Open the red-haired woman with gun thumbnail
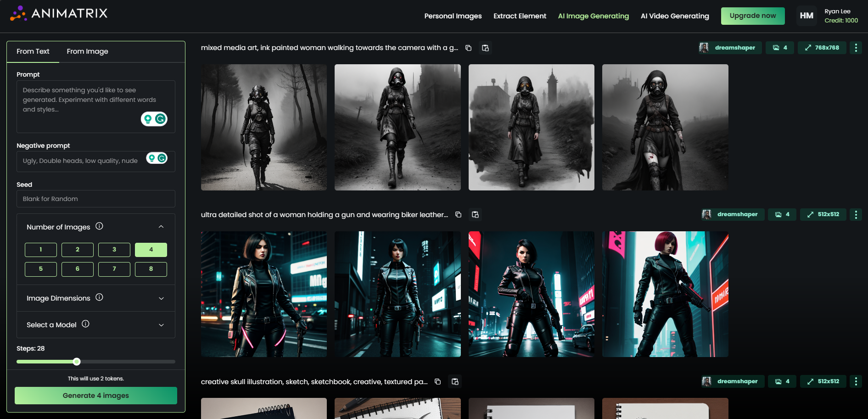Screen dimensions: 868x419 (x=665, y=294)
